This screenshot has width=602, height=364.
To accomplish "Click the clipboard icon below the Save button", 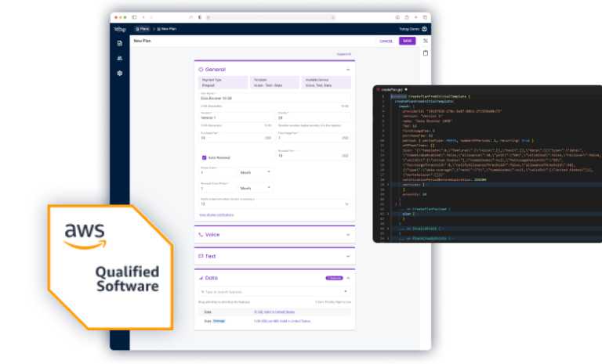I will (x=426, y=53).
